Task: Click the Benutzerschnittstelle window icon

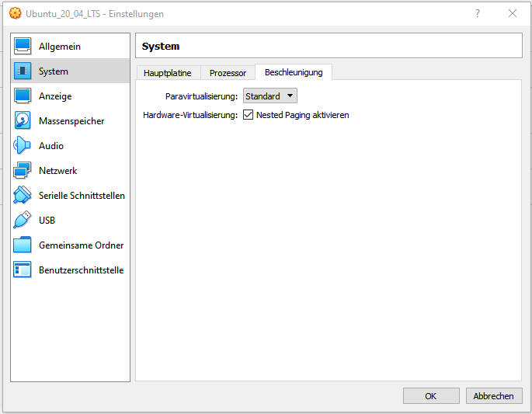Action: point(23,270)
